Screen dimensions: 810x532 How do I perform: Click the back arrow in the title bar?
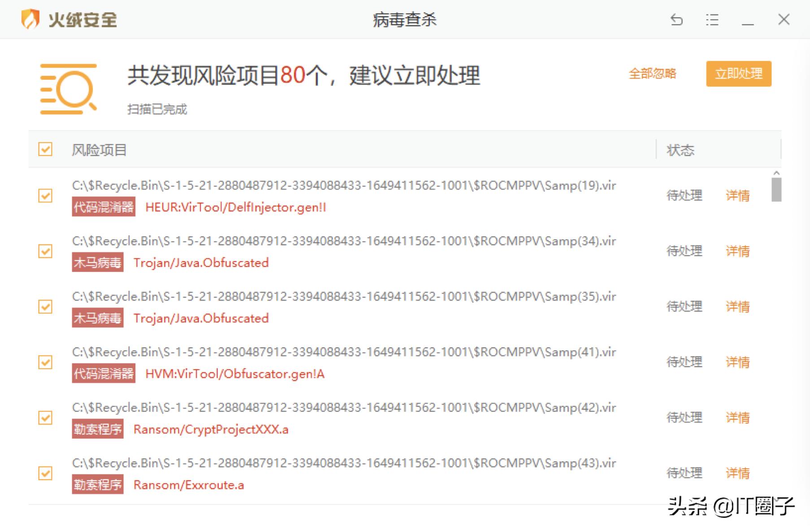677,20
